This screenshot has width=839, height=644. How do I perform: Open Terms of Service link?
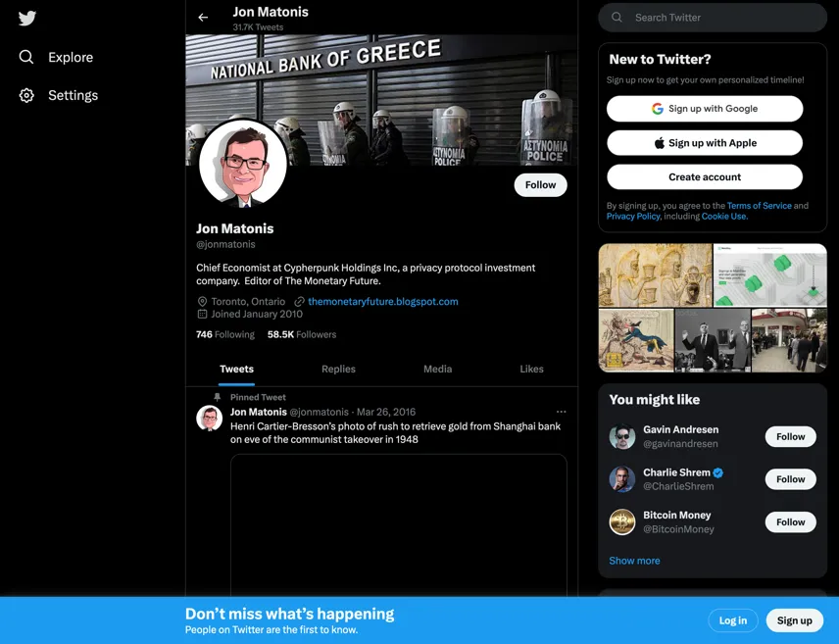[759, 206]
